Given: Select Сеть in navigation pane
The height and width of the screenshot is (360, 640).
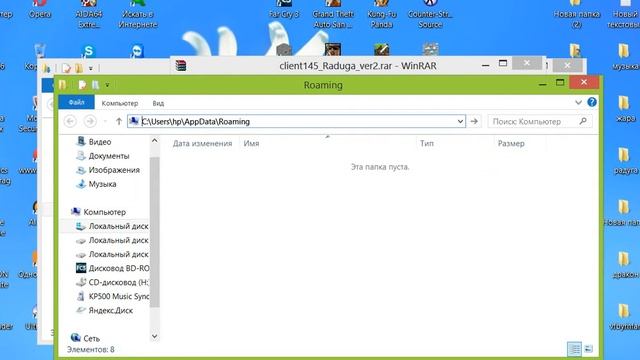Looking at the screenshot, I should click(x=85, y=338).
